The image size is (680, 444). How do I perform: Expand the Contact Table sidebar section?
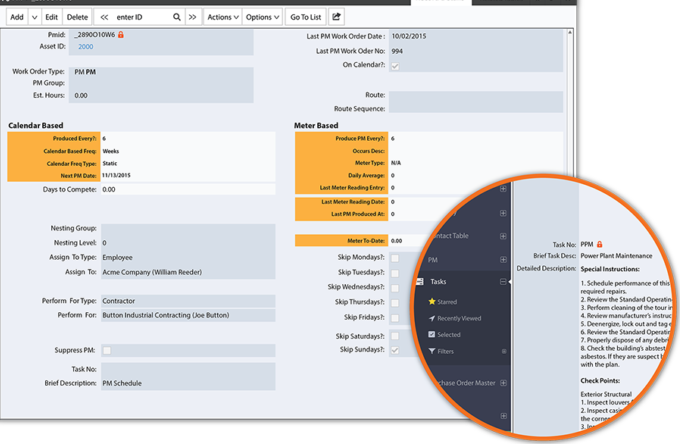click(x=503, y=236)
